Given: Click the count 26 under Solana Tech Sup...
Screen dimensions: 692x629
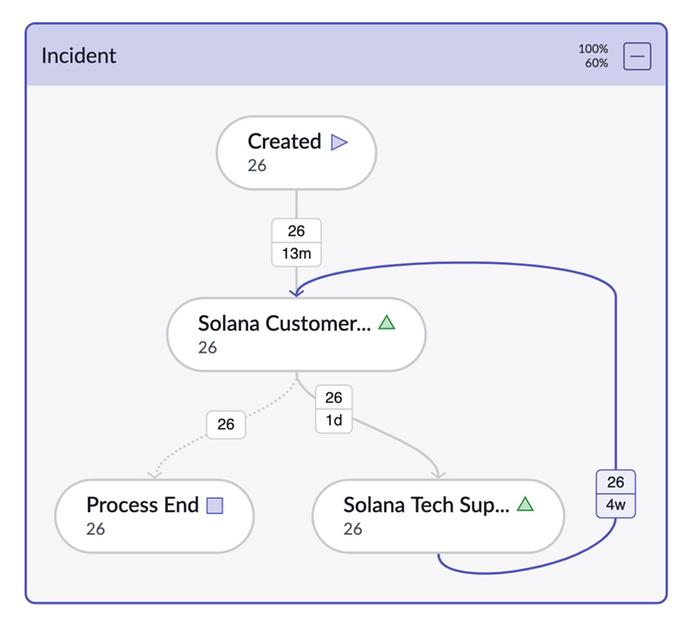Looking at the screenshot, I should (x=353, y=529).
